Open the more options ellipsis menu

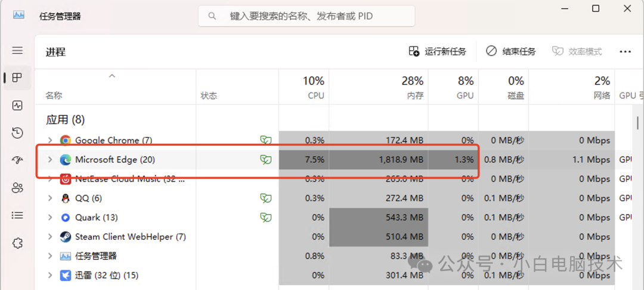point(625,51)
